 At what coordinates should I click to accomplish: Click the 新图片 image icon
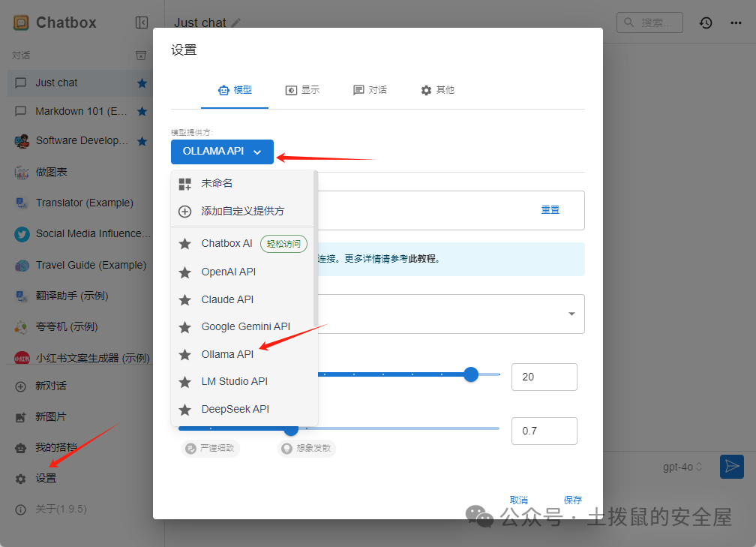[21, 417]
